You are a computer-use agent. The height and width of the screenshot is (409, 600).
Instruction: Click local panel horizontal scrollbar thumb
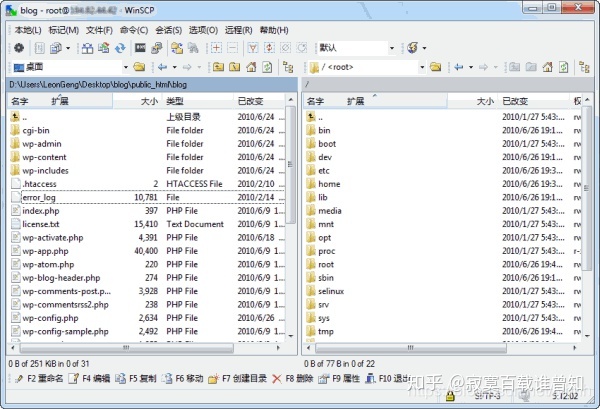126,348
